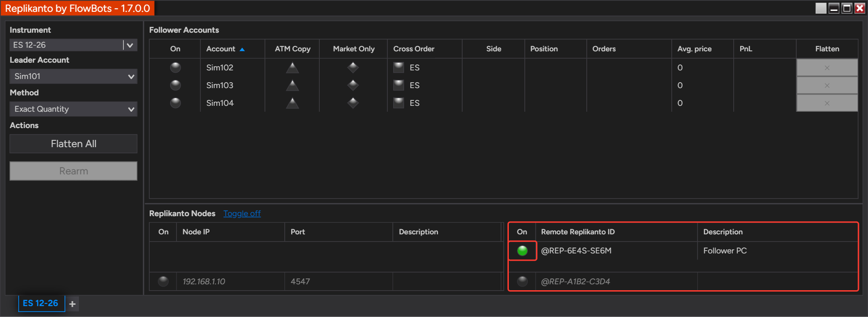Edit the Remote ID field @REP-A1B2-C3D4
The width and height of the screenshot is (868, 317).
[616, 282]
